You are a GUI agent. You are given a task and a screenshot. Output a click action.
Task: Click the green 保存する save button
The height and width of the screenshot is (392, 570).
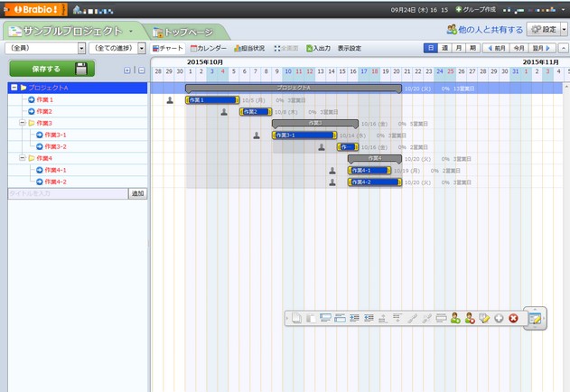(51, 69)
